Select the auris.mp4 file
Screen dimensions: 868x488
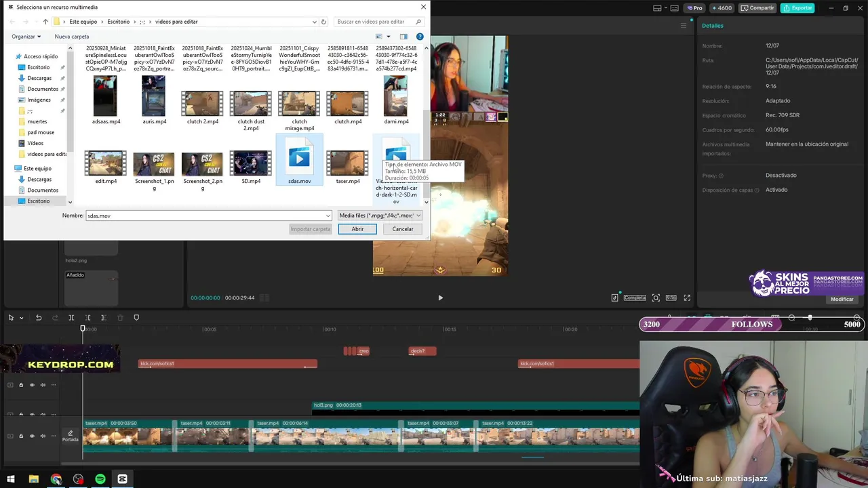[x=154, y=100]
